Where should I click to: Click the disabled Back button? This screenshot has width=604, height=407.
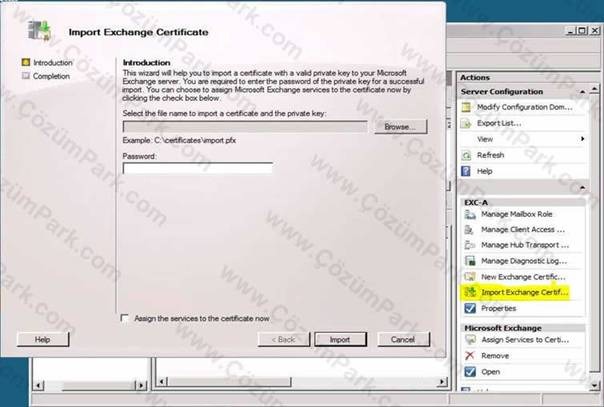(x=284, y=340)
